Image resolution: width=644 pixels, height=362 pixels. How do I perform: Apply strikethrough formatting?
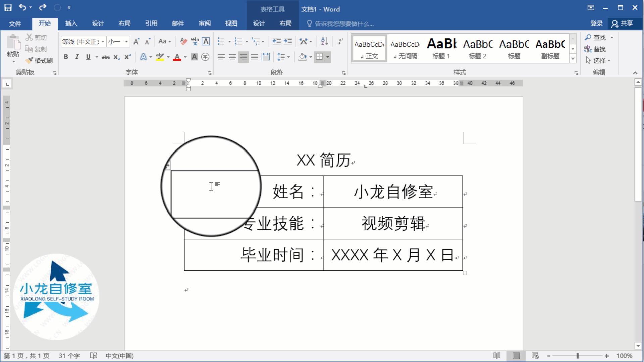point(105,57)
